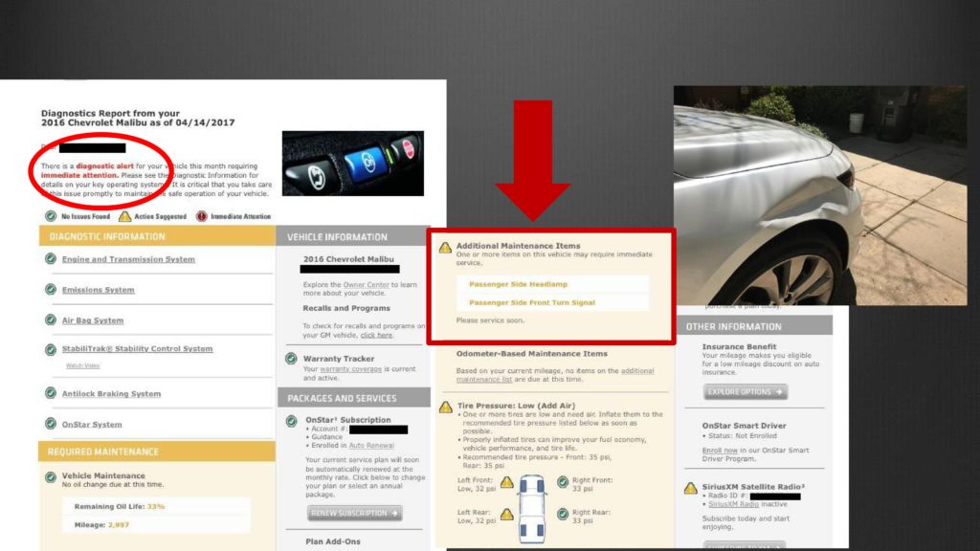Click warning icon beside Additional Maintenance Items
The image size is (980, 551).
[x=445, y=248]
